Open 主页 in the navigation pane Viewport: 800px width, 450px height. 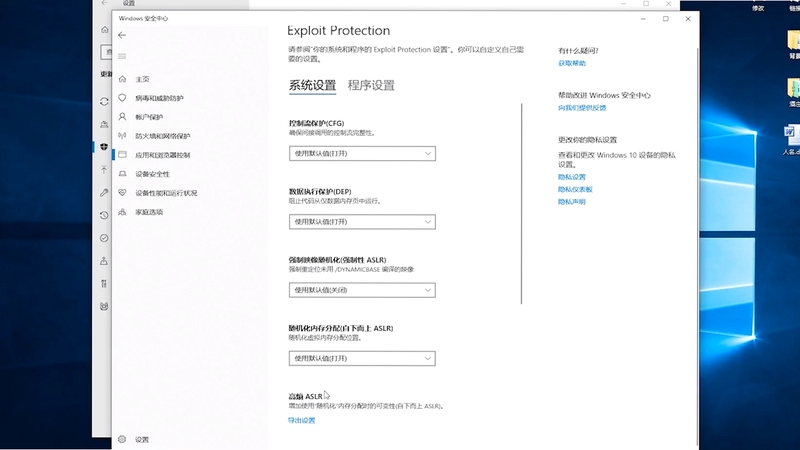142,79
